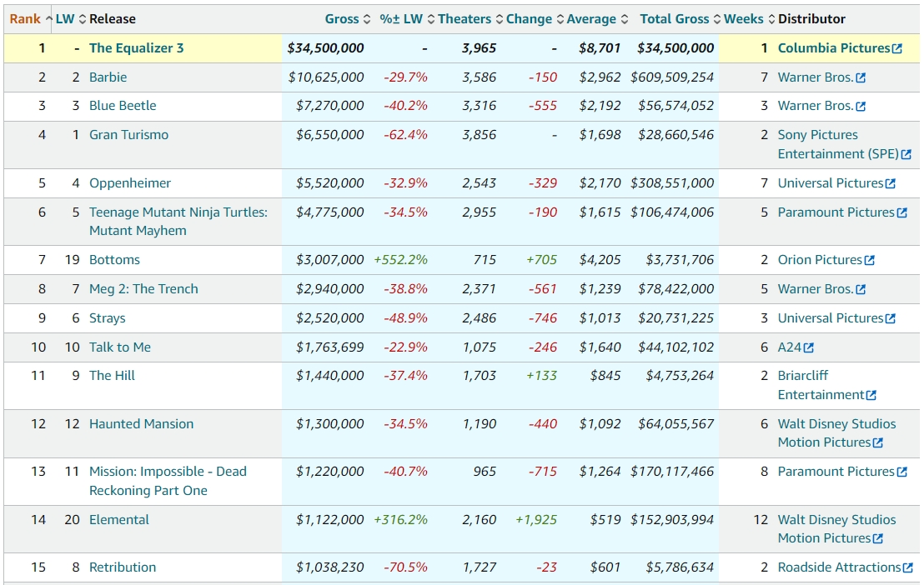Open external link icon in Meg 2 row
Image resolution: width=924 pixels, height=585 pixels.
861,289
